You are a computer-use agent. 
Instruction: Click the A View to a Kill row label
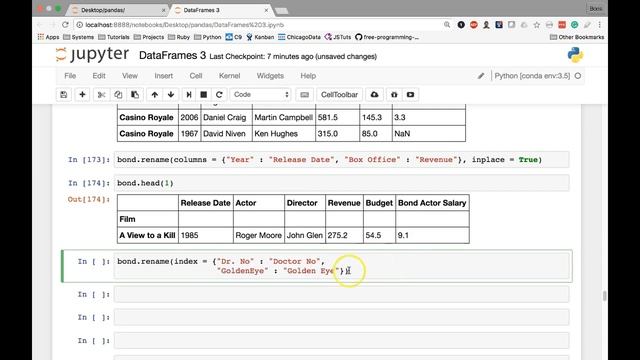tap(147, 236)
